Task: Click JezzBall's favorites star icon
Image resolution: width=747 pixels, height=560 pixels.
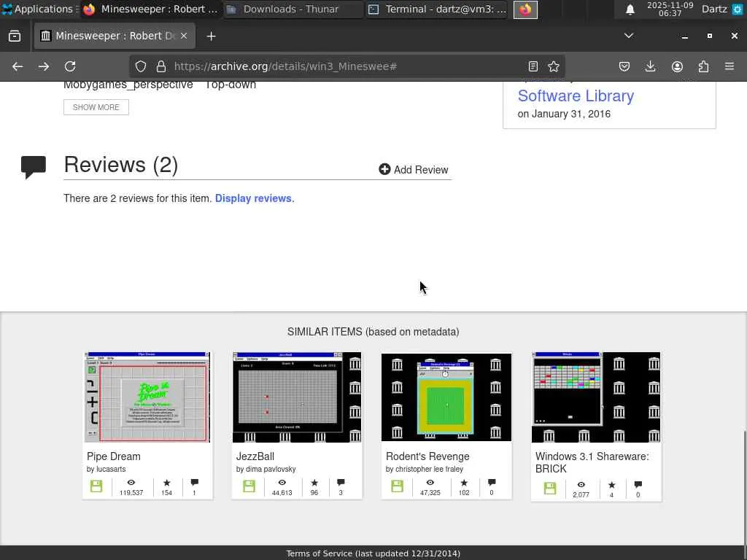Action: click(x=314, y=483)
